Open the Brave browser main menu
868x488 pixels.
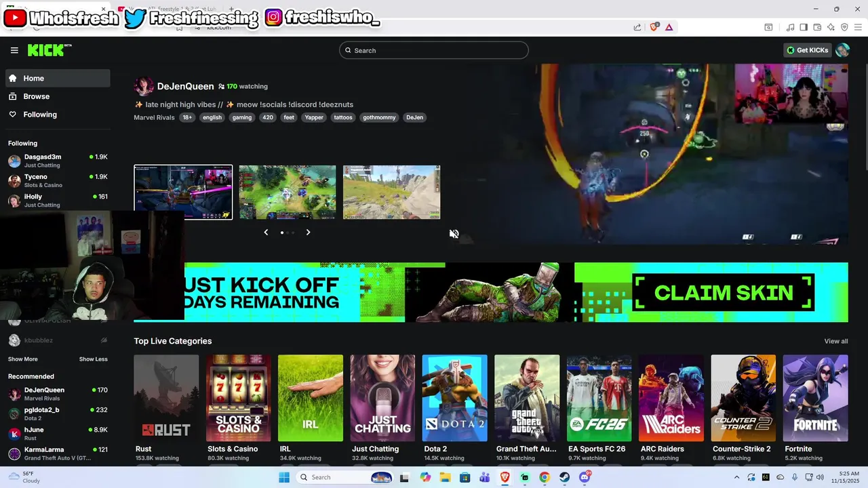click(x=858, y=27)
